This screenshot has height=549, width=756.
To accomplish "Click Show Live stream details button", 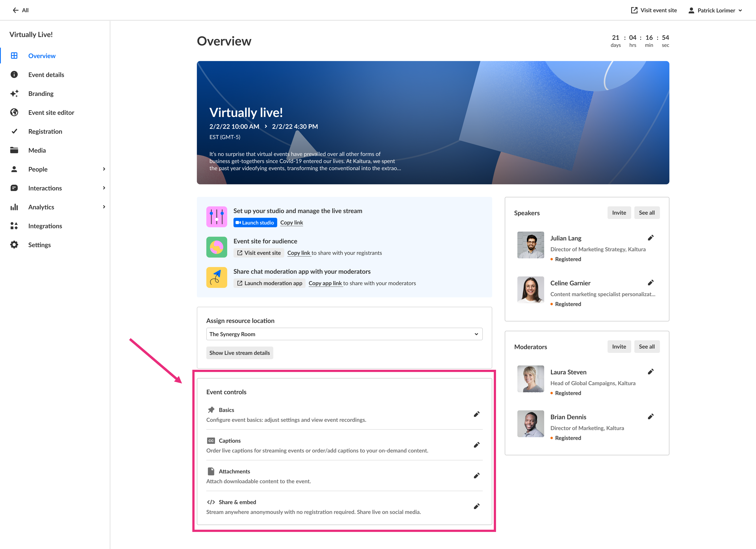I will [239, 353].
